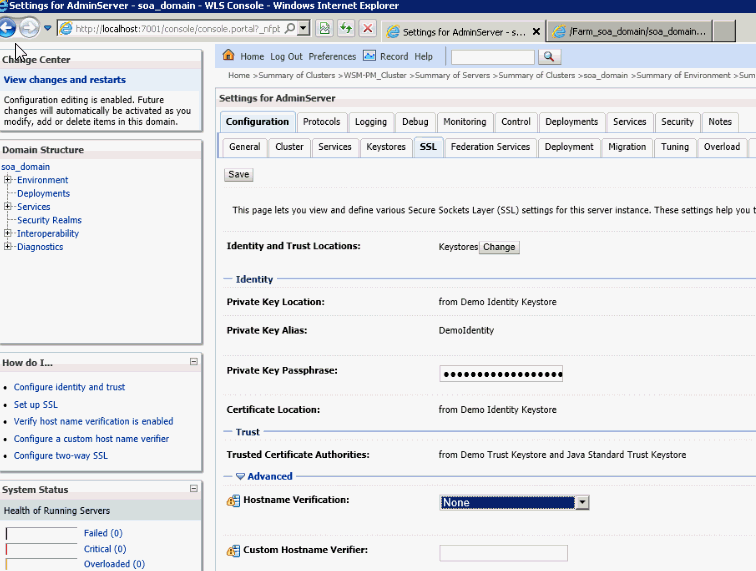Click the Custom Hostname Verifier text field
The image size is (756, 571).
pos(503,553)
